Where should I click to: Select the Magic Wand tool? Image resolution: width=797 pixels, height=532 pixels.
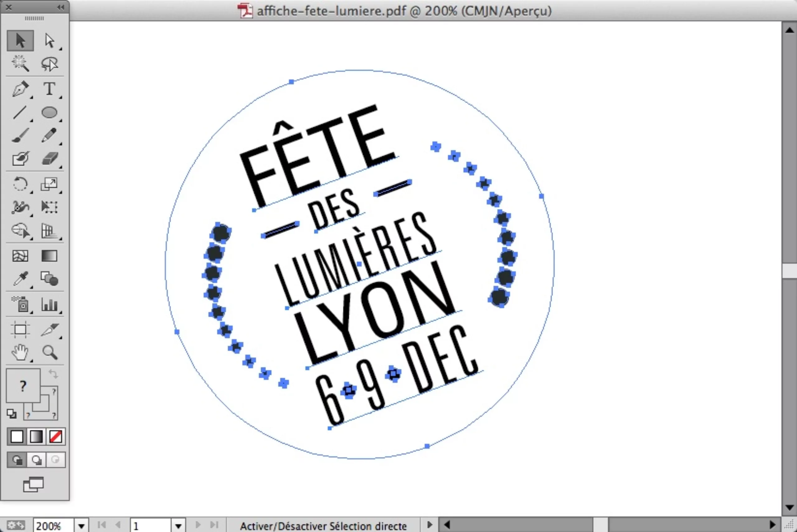[20, 64]
